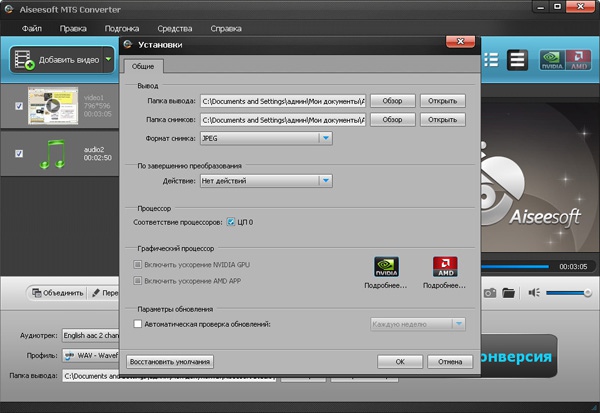Click Открыть for snapshot folder
This screenshot has height=413, width=600.
[x=443, y=120]
